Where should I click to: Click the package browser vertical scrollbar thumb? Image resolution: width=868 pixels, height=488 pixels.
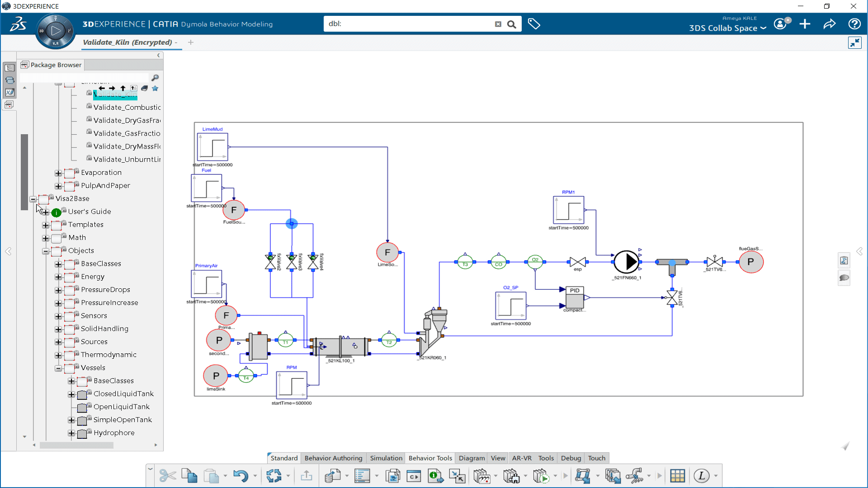tap(24, 172)
